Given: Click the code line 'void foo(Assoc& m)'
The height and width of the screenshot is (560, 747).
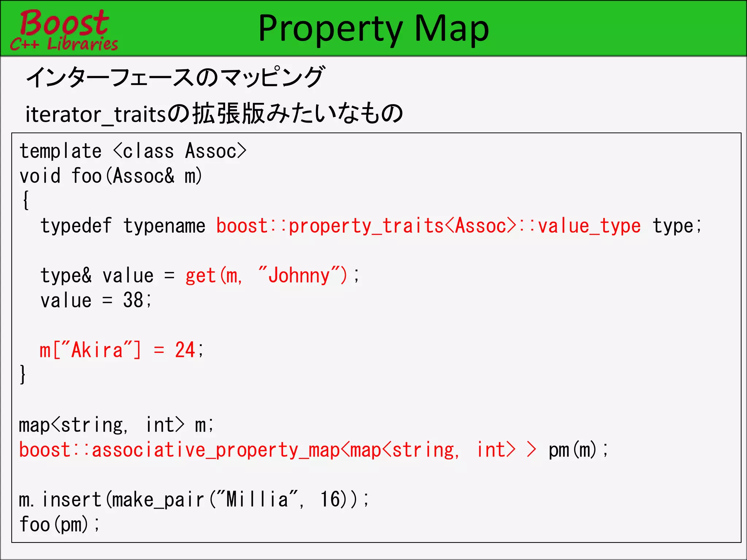Looking at the screenshot, I should pos(111,176).
